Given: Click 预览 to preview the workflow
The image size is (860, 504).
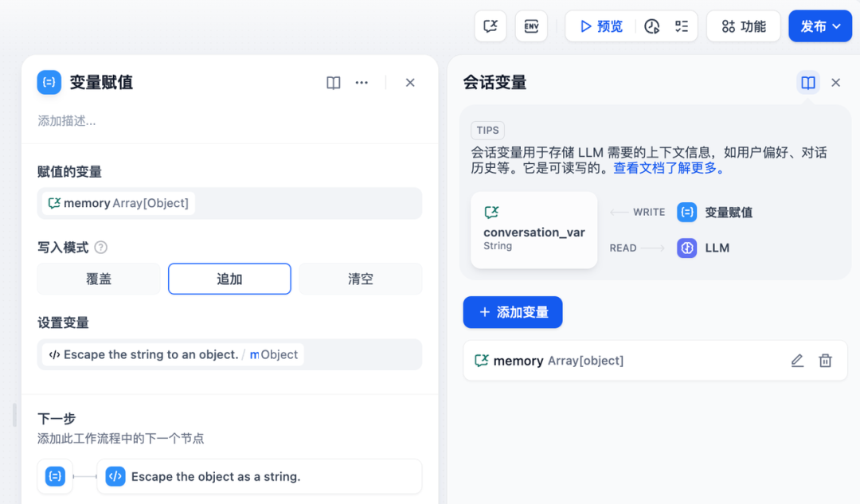Looking at the screenshot, I should click(x=600, y=25).
